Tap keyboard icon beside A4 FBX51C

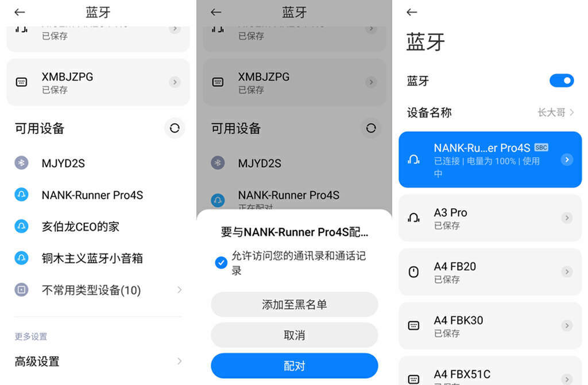tap(413, 379)
